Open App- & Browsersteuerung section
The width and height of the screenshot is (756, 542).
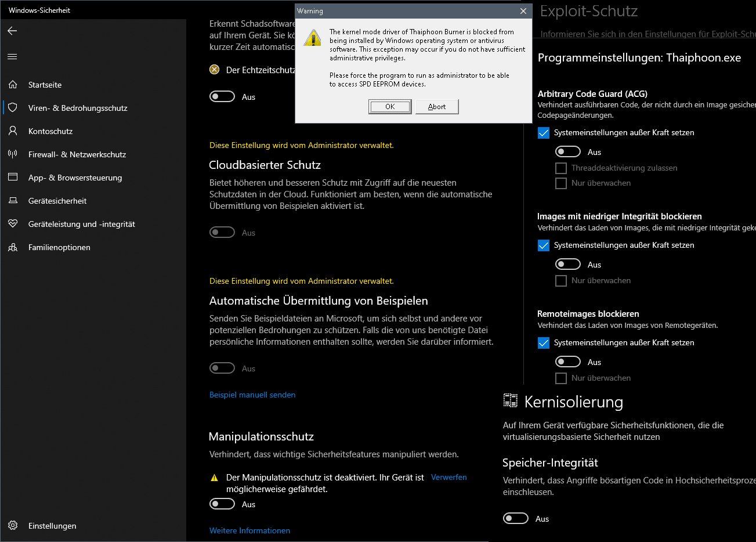coord(75,178)
